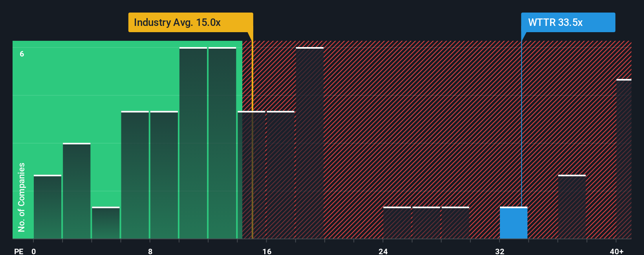Click the PE axis label

click(19, 251)
